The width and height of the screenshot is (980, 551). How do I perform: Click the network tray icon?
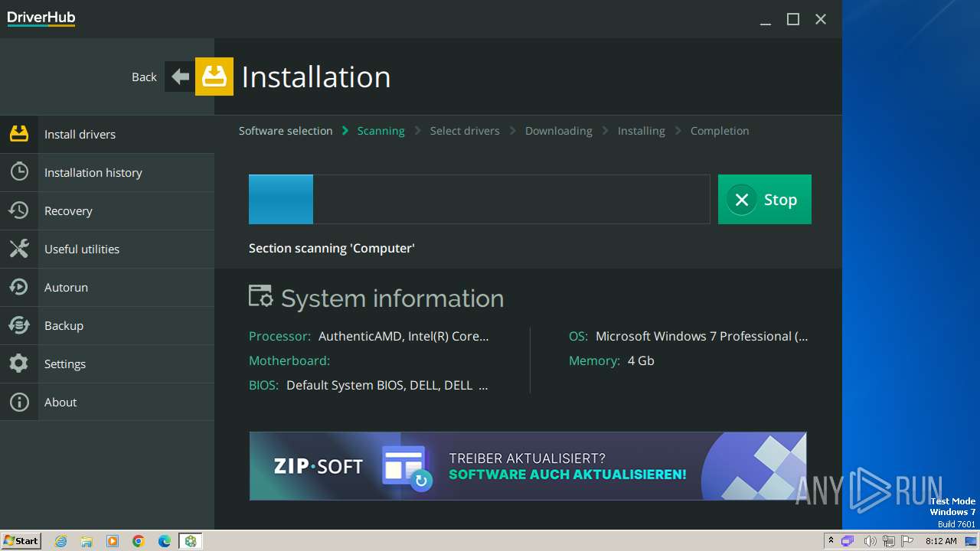click(x=889, y=541)
